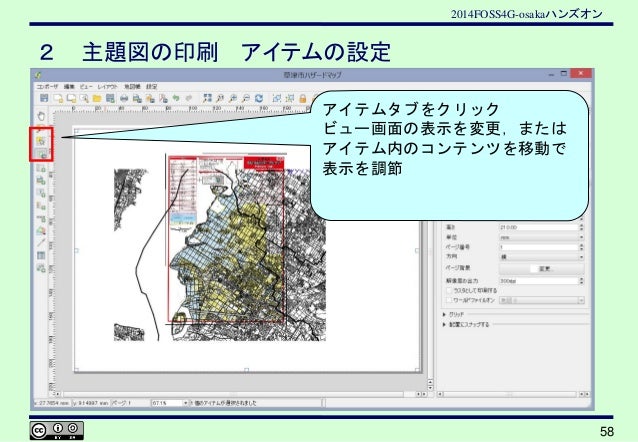This screenshot has height=442, width=638.
Task: Click the Zoom out magnifier icon
Action: [246, 98]
